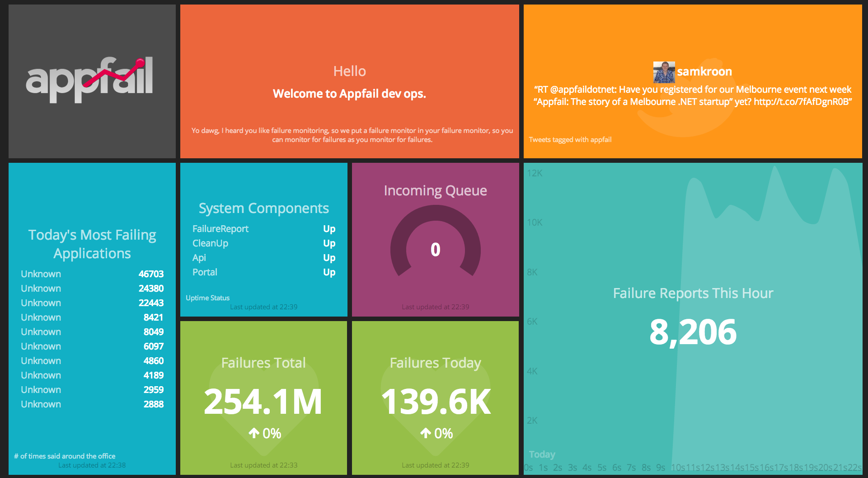Click the @appfaildotnet mention in the tweet

(x=582, y=90)
